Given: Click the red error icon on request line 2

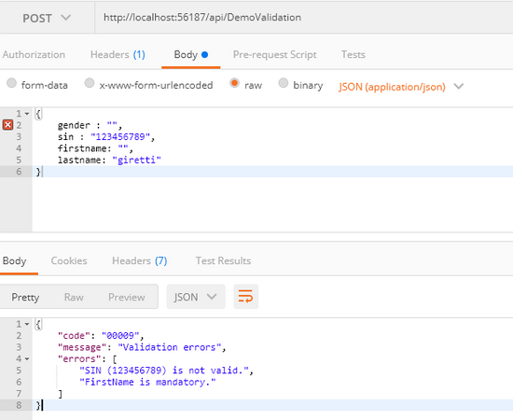Looking at the screenshot, I should tap(7, 125).
